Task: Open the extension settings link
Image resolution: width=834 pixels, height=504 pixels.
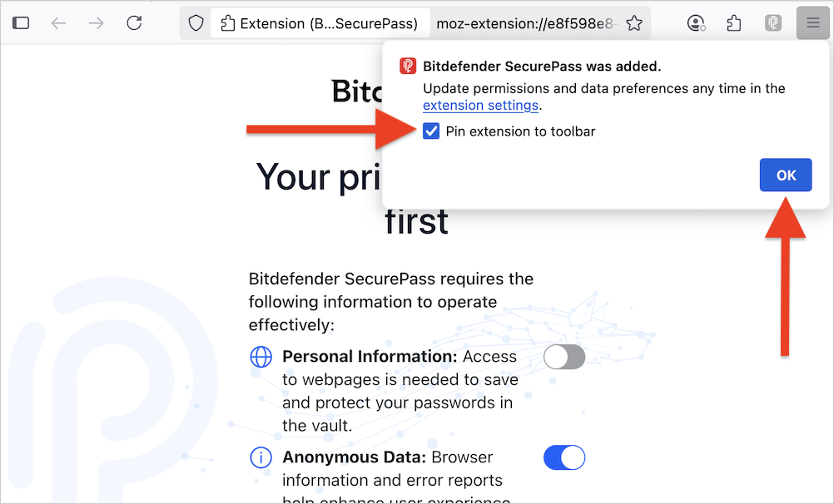Action: pyautogui.click(x=480, y=106)
